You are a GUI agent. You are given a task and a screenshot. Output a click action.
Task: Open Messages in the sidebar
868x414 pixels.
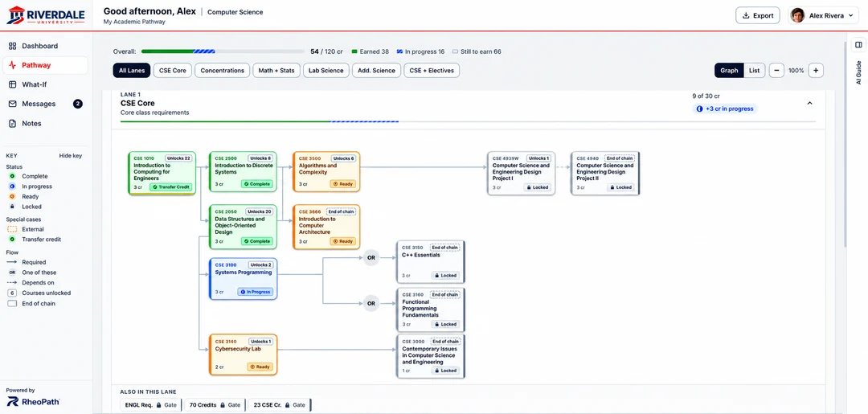[45, 104]
